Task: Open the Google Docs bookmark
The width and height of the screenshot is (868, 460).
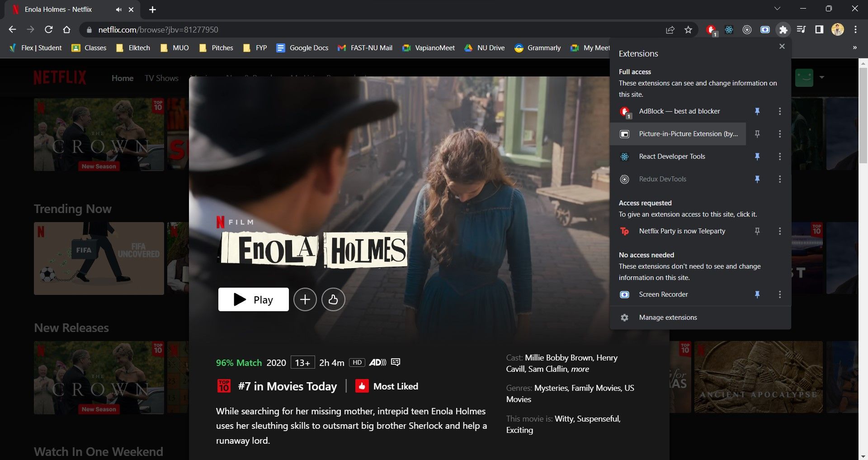Action: (302, 47)
